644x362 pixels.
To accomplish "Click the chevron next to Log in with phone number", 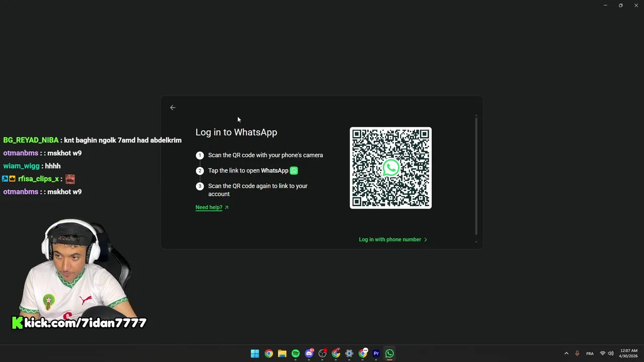I will coord(426,240).
